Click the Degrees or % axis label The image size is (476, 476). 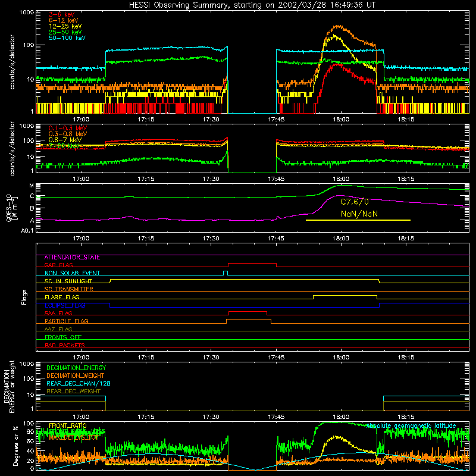(15, 446)
